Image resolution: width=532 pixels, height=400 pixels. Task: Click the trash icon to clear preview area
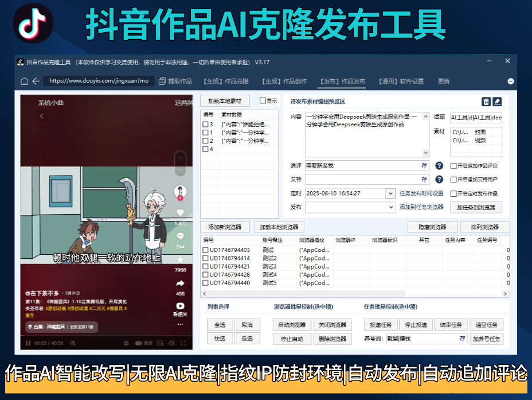pos(486,102)
